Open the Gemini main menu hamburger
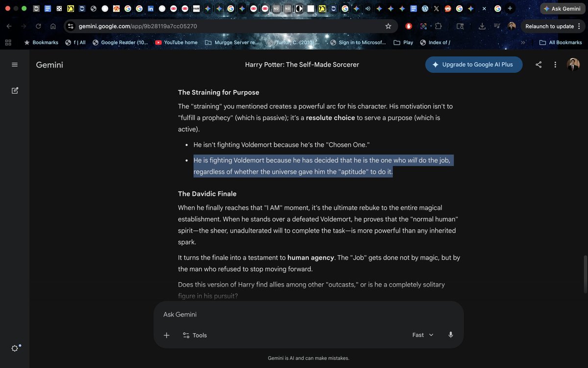 tap(14, 65)
